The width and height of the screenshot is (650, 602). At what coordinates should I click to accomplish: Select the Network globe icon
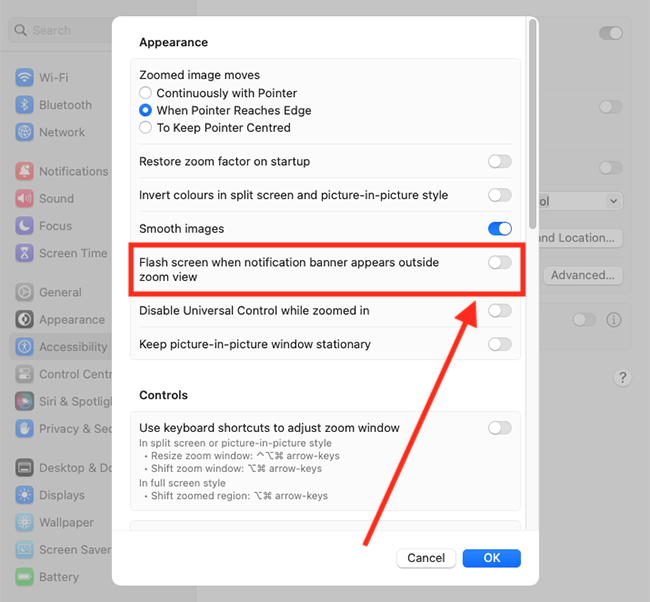(24, 132)
